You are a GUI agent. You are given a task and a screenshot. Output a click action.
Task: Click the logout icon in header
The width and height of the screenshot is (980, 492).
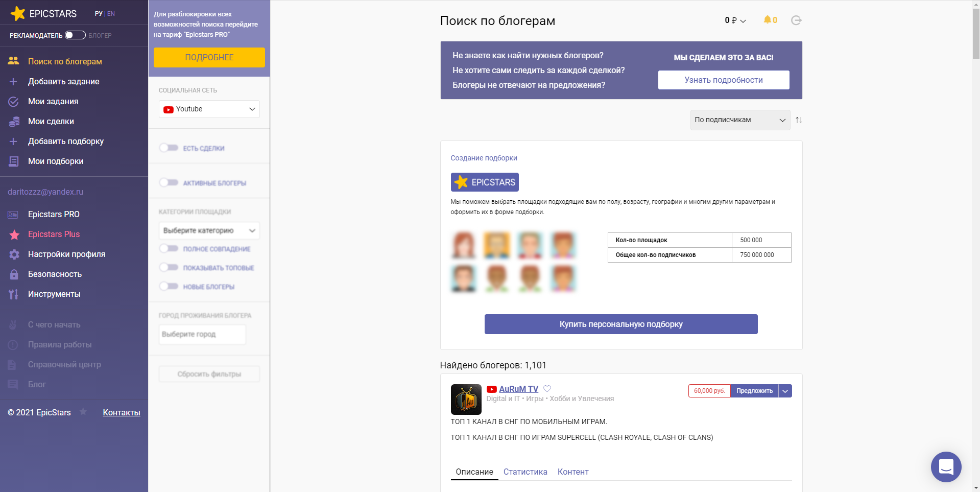tap(796, 20)
